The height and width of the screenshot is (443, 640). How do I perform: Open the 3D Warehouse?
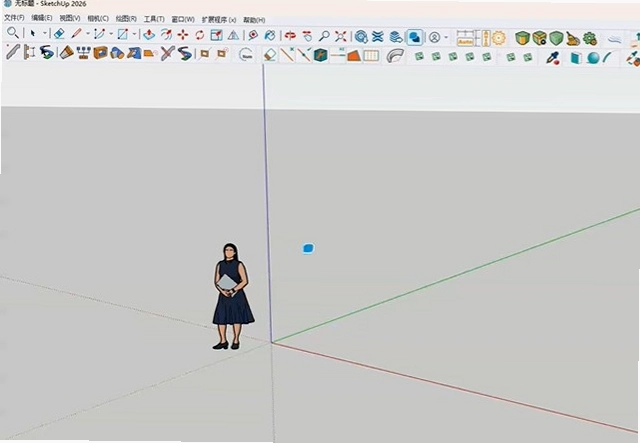[361, 37]
